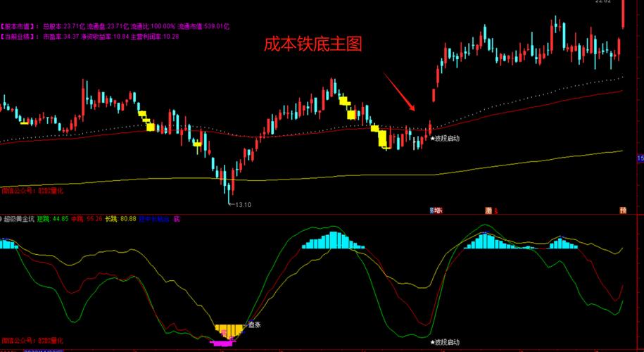This screenshot has width=644, height=352.
Task: Select the green 短跳 44.85 indicator value
Action: (x=53, y=219)
